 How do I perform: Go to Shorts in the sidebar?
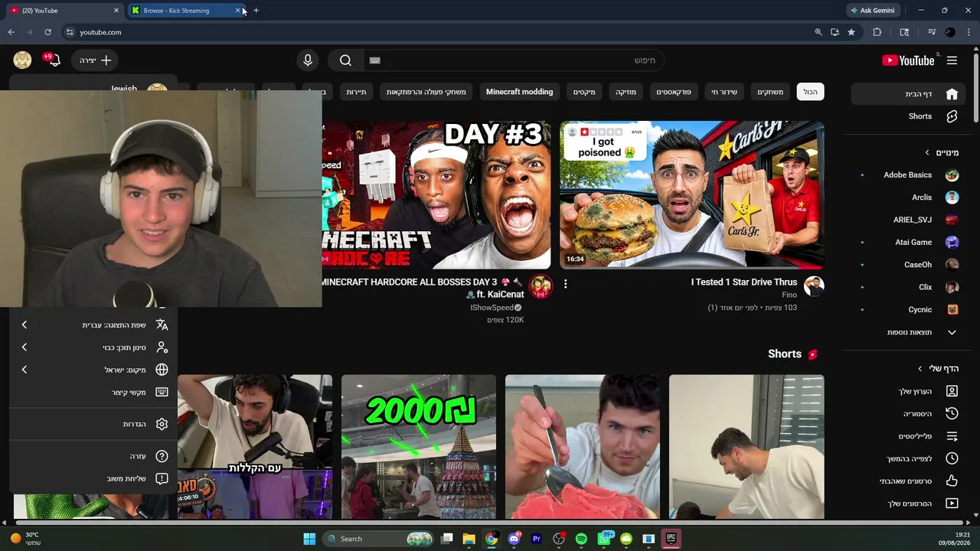(x=908, y=116)
